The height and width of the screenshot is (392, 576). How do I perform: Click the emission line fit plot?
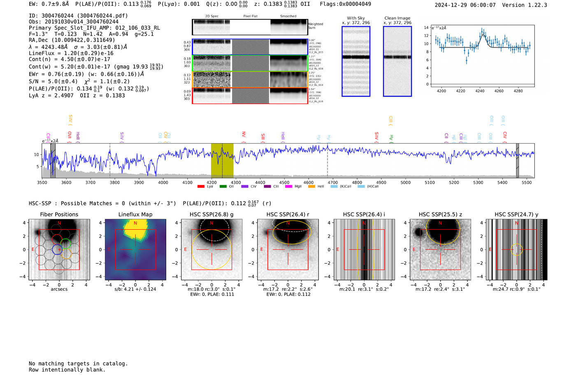(x=482, y=56)
